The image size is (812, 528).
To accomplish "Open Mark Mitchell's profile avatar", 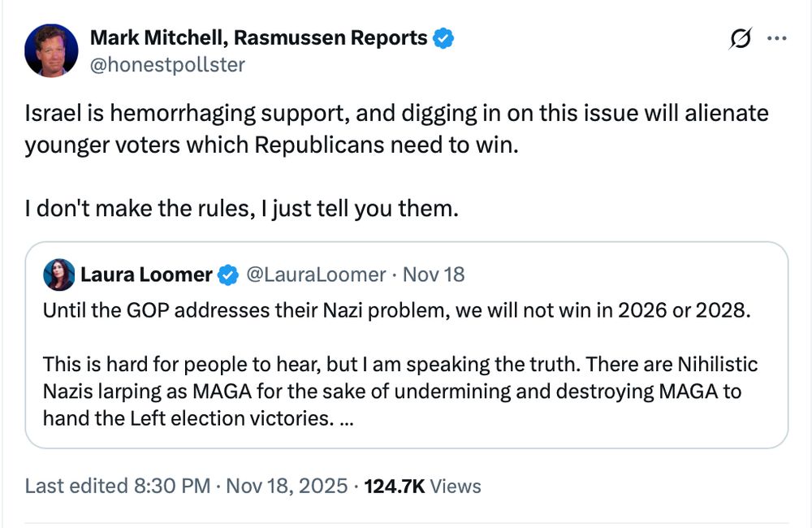I will 51,50.
